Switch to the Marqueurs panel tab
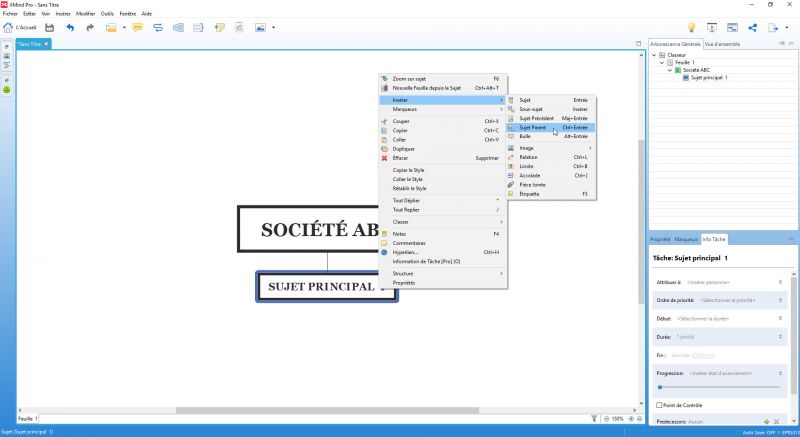The width and height of the screenshot is (800, 437). point(686,239)
